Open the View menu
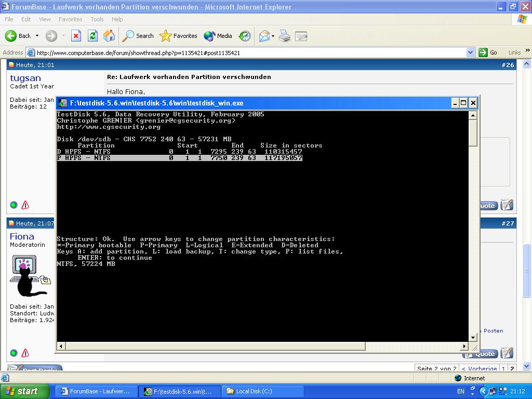The image size is (532, 399). [45, 19]
